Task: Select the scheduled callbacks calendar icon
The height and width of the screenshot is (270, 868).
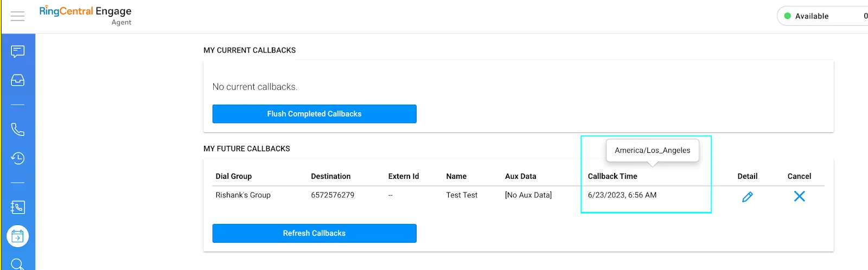Action: coord(17,236)
